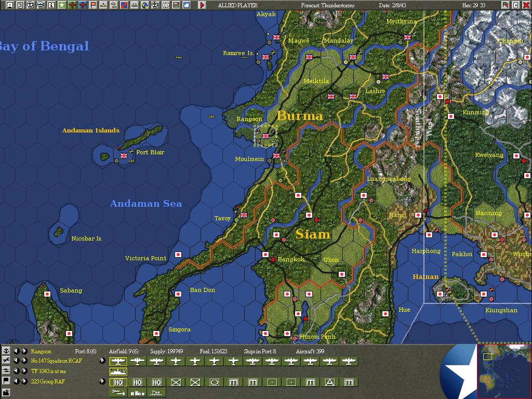Click the British flag at Moulmein
Viewport: 532px width, 399px height.
tap(276, 155)
